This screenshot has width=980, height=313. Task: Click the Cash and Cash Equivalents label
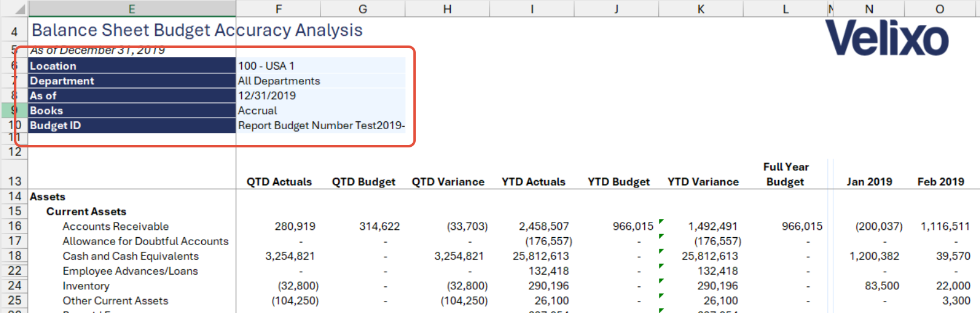coord(130,256)
